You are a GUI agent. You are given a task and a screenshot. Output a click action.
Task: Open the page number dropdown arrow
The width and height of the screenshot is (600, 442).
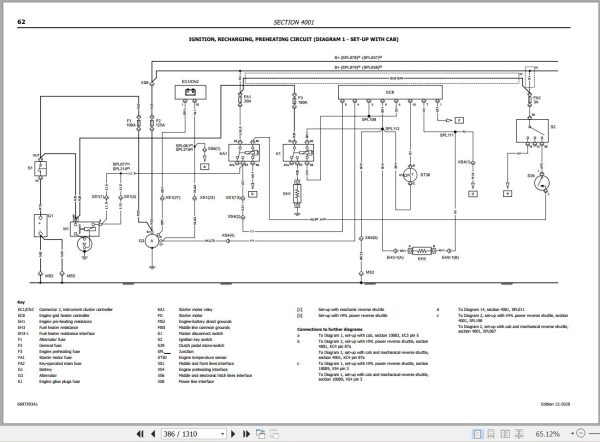coord(223,434)
